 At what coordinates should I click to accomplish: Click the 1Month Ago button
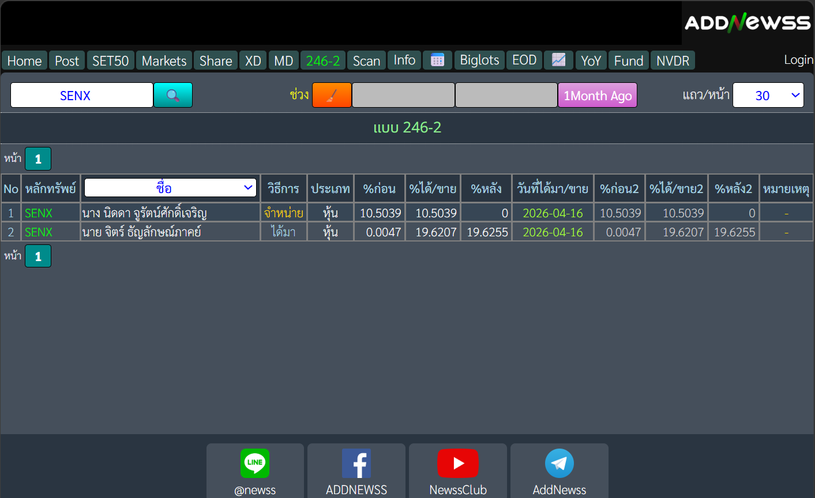597,95
